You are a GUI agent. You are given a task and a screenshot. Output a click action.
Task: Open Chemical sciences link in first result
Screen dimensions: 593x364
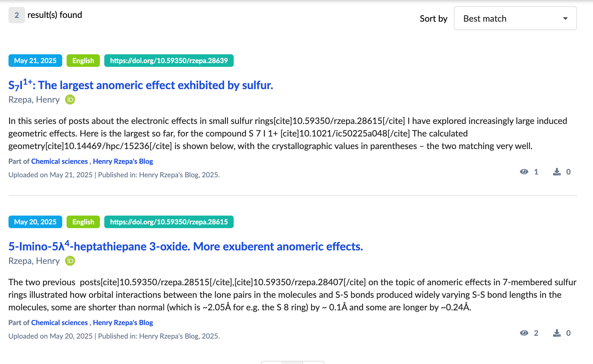(x=59, y=161)
